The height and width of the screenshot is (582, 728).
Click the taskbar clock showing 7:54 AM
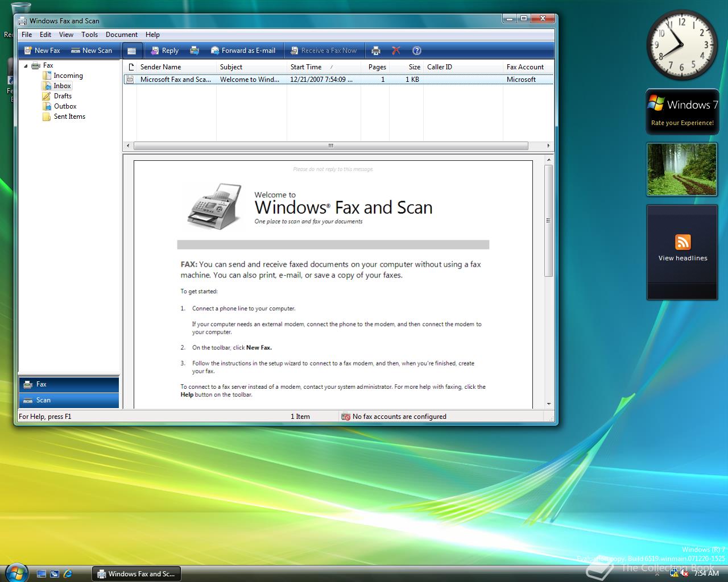coord(706,573)
